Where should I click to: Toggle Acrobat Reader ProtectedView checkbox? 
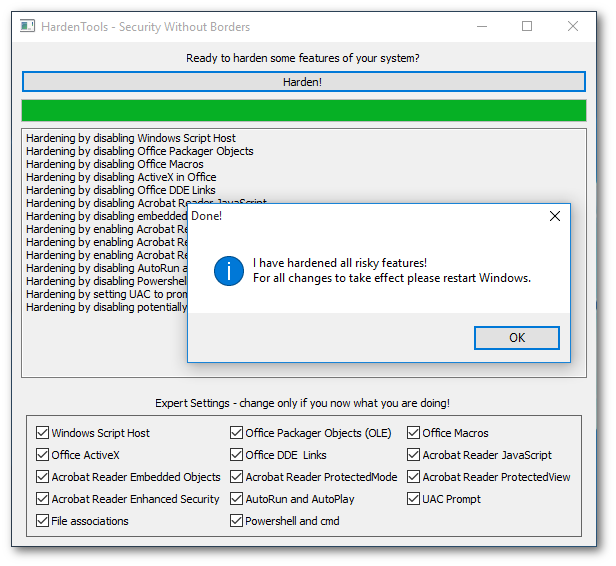tap(413, 476)
